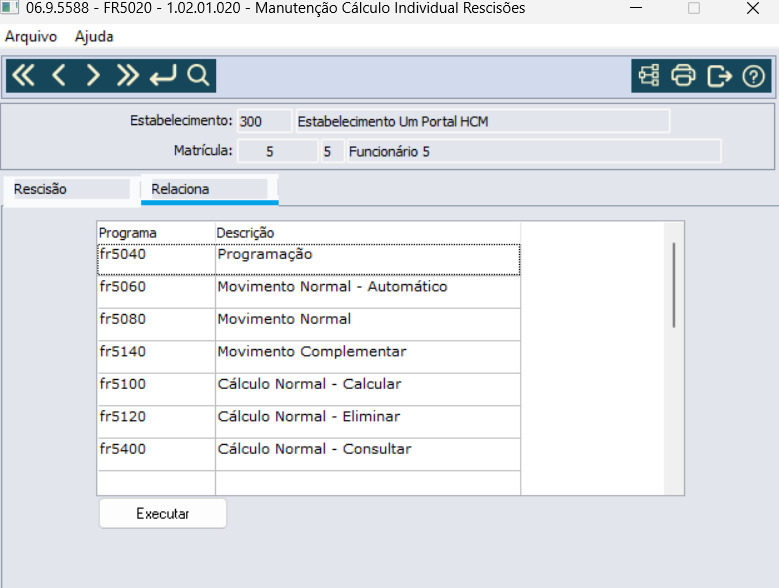Select the fr5040 program row
The height and width of the screenshot is (588, 779).
309,259
